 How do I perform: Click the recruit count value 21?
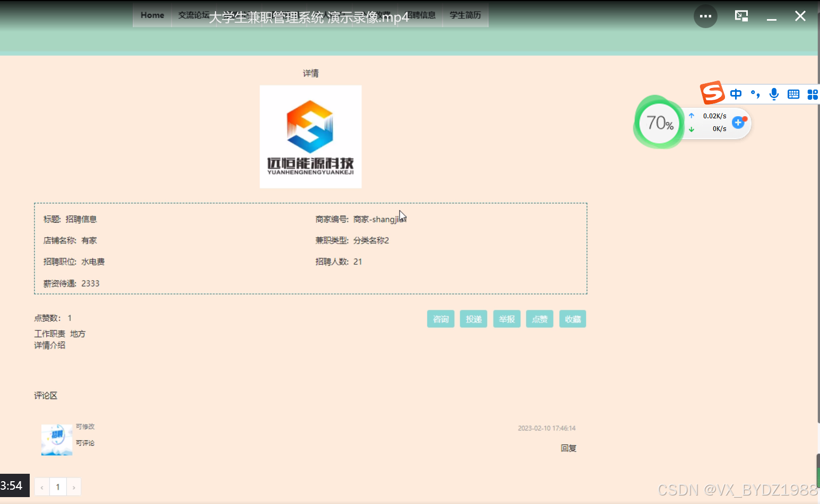(x=358, y=262)
